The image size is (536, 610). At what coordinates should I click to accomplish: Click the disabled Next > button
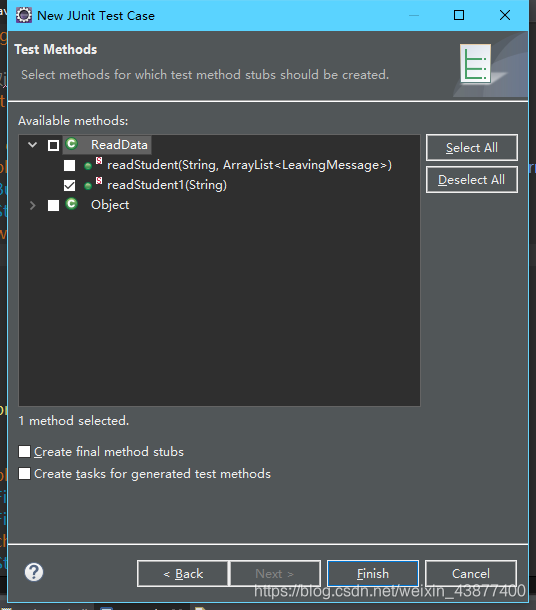275,573
